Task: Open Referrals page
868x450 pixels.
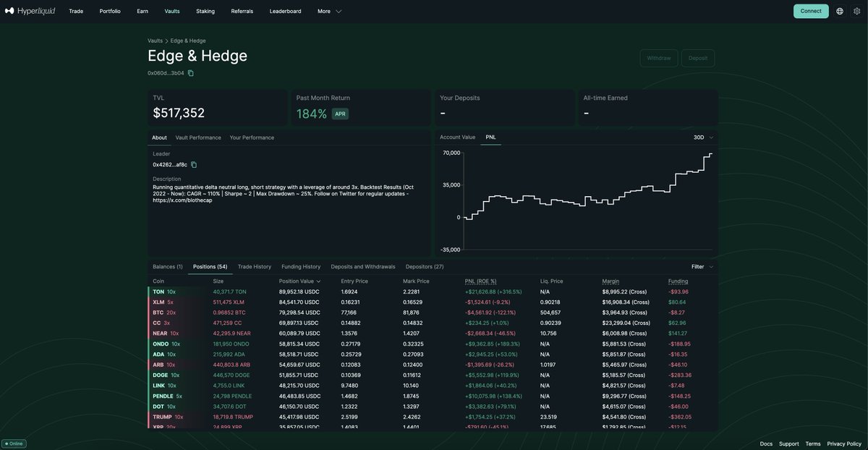Action: 242,11
